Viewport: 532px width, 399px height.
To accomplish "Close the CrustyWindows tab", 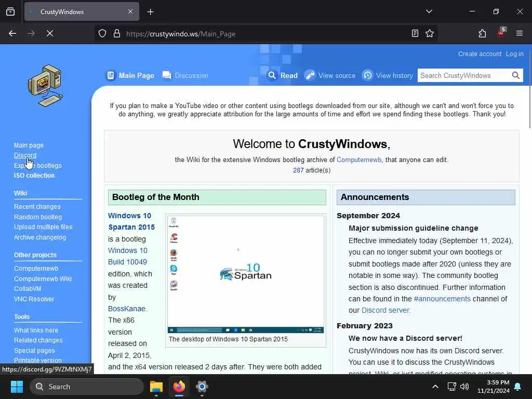I will 130,11.
